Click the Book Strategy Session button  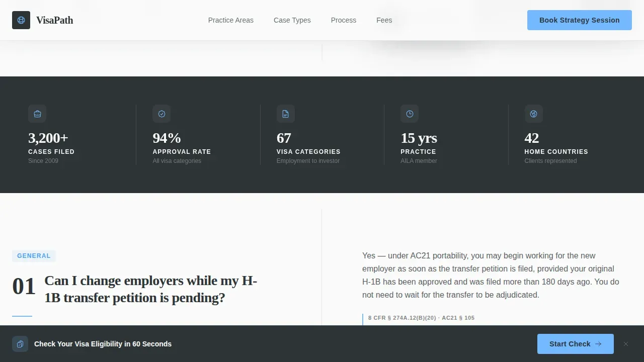[x=580, y=20]
